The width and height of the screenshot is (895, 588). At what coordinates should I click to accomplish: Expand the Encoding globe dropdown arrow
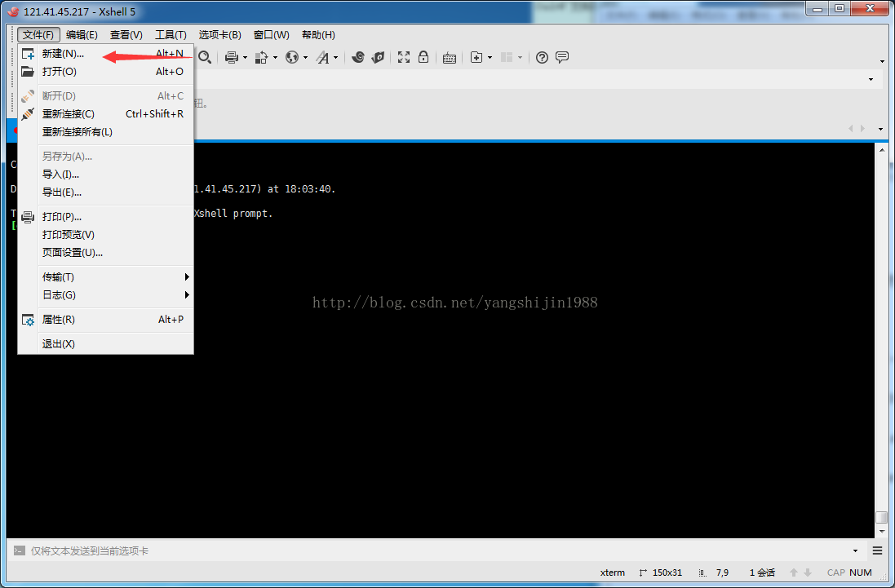pos(305,58)
